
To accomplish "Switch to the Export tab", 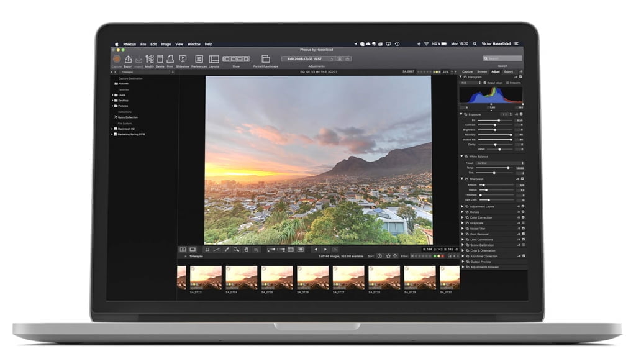I will pyautogui.click(x=508, y=72).
